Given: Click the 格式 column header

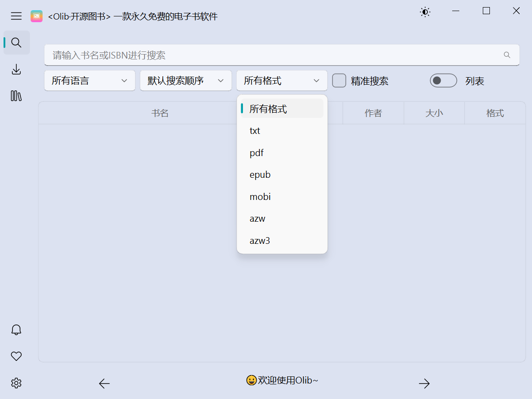Looking at the screenshot, I should point(495,113).
